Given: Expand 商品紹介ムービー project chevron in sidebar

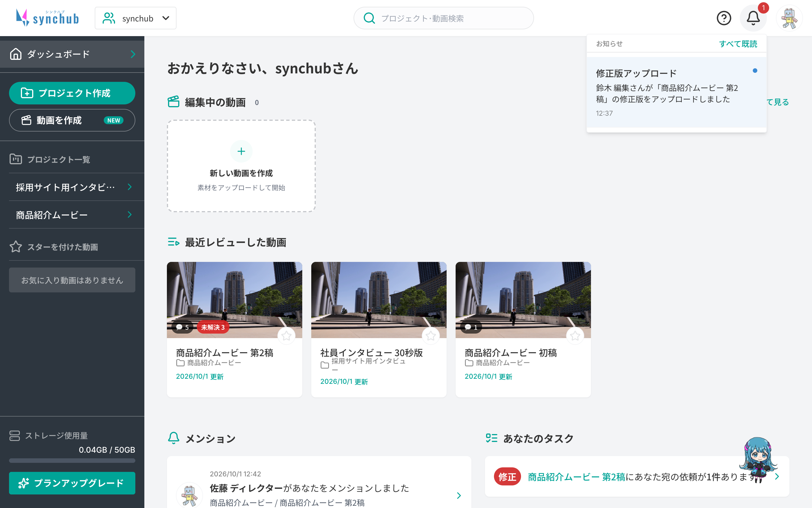Looking at the screenshot, I should click(x=130, y=214).
